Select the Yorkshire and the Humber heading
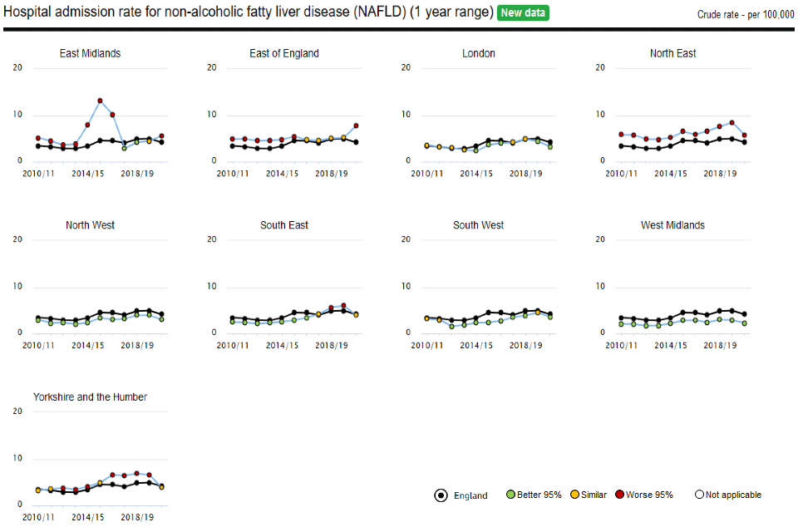 click(90, 397)
